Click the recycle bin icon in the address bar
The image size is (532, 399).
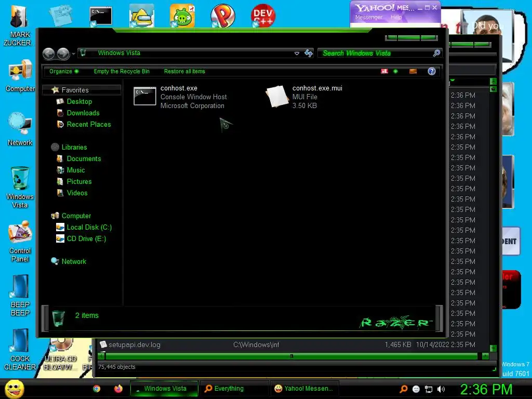pos(83,53)
